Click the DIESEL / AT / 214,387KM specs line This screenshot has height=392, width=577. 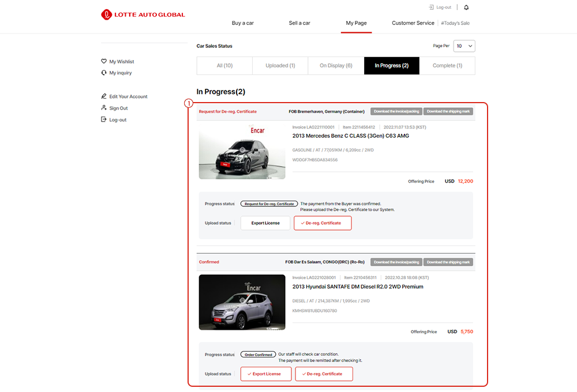[x=331, y=301]
